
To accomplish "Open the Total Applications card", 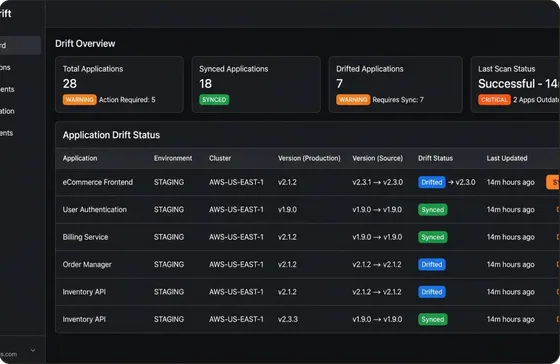I will (119, 84).
